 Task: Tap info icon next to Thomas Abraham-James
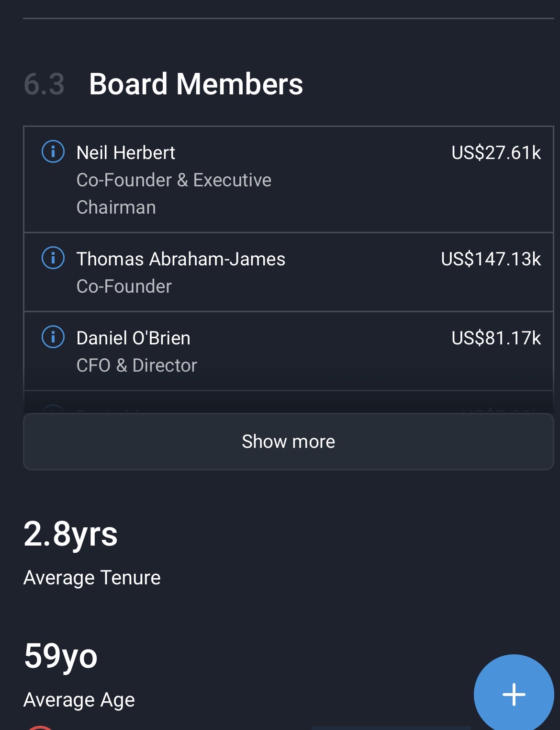[x=53, y=258]
